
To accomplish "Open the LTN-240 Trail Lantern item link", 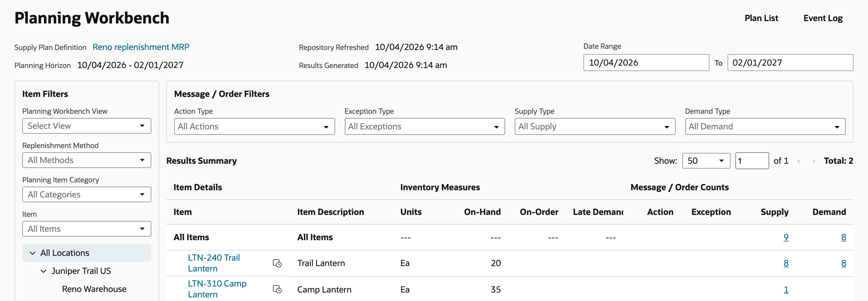I will point(214,263).
